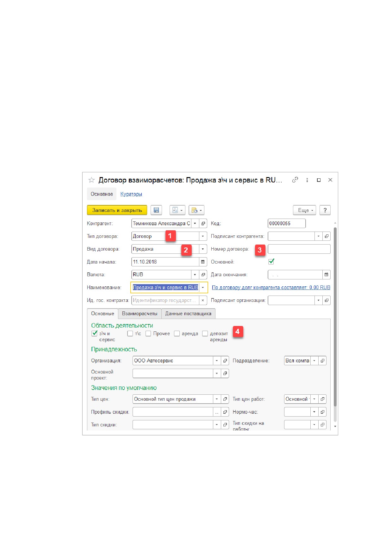
Task: Expand the Организация dropdown
Action: click(217, 360)
